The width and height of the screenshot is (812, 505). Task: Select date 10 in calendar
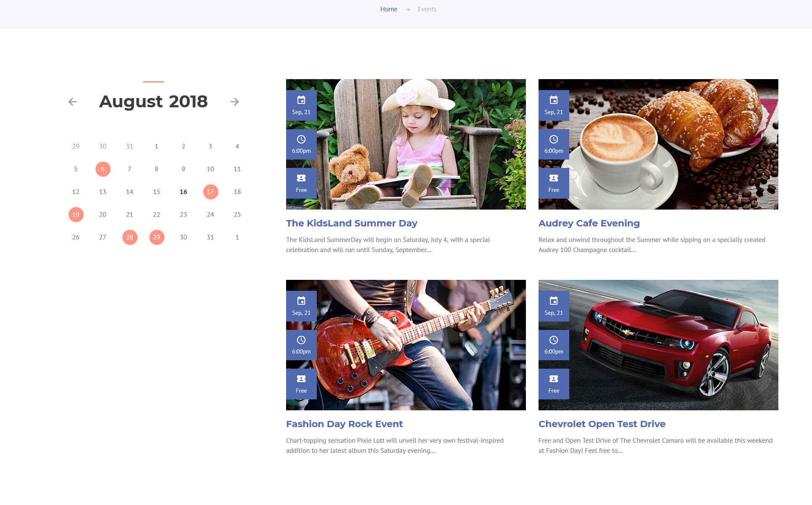pos(210,169)
